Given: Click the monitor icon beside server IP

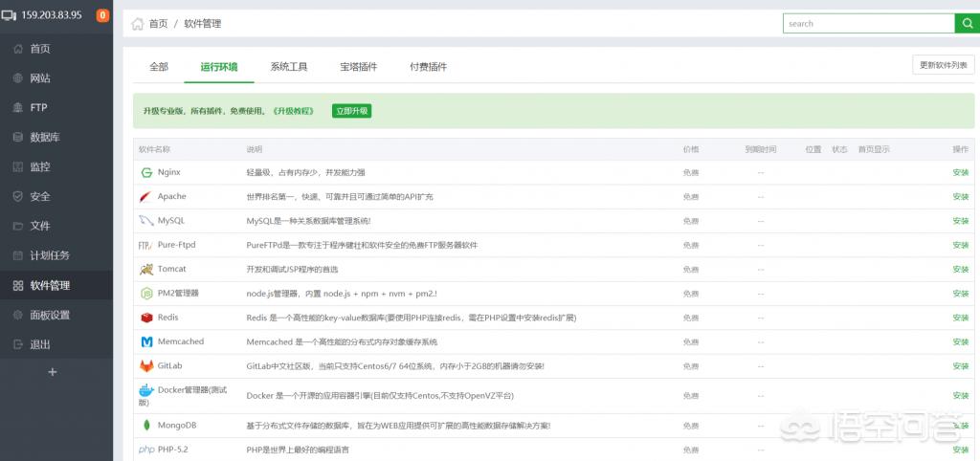Looking at the screenshot, I should point(9,15).
